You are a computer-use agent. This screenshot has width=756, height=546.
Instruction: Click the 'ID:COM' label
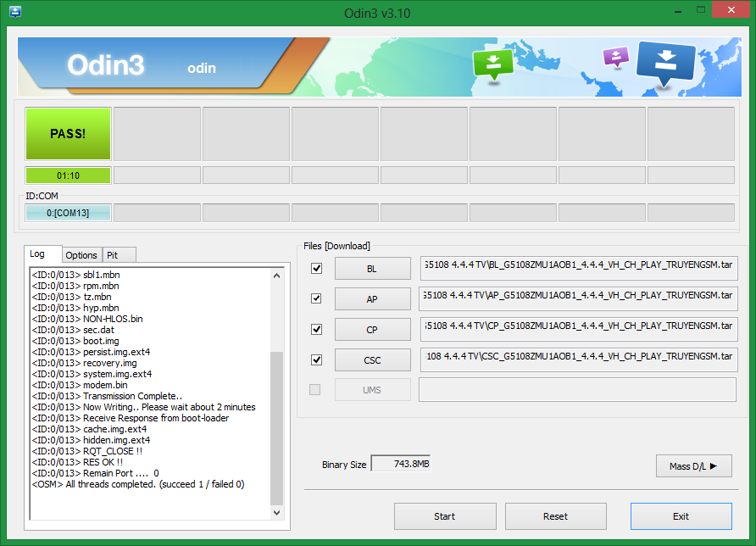pyautogui.click(x=42, y=196)
